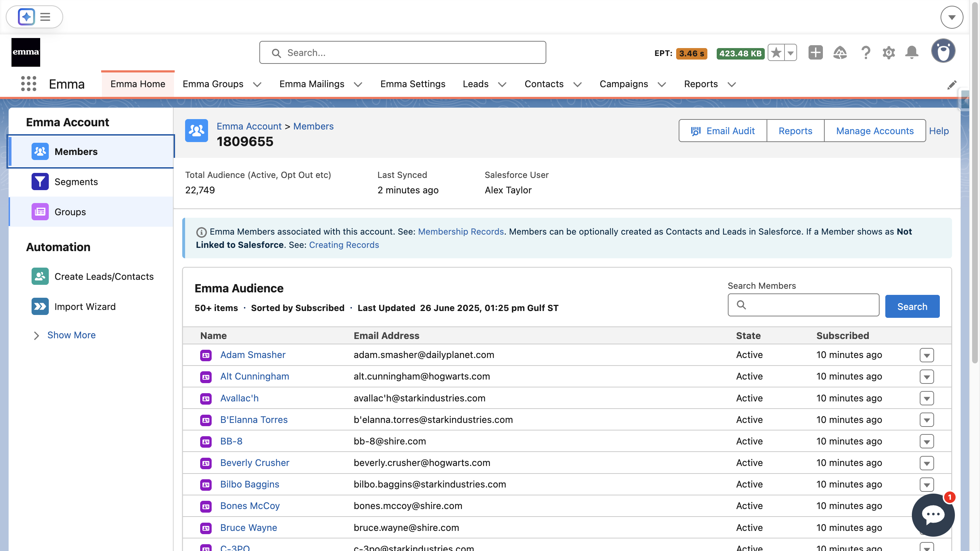The image size is (980, 551).
Task: Expand the Emma Groups tab chevron
Action: 257,84
